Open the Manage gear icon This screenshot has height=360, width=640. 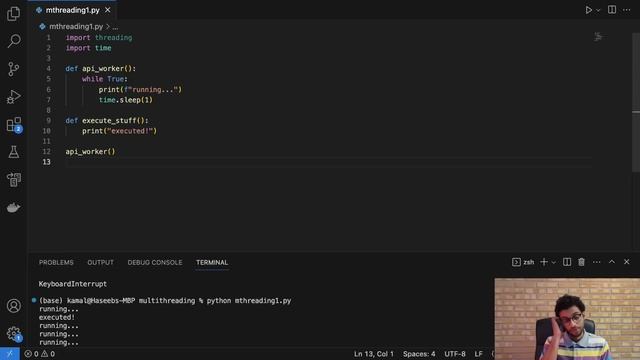(13, 333)
